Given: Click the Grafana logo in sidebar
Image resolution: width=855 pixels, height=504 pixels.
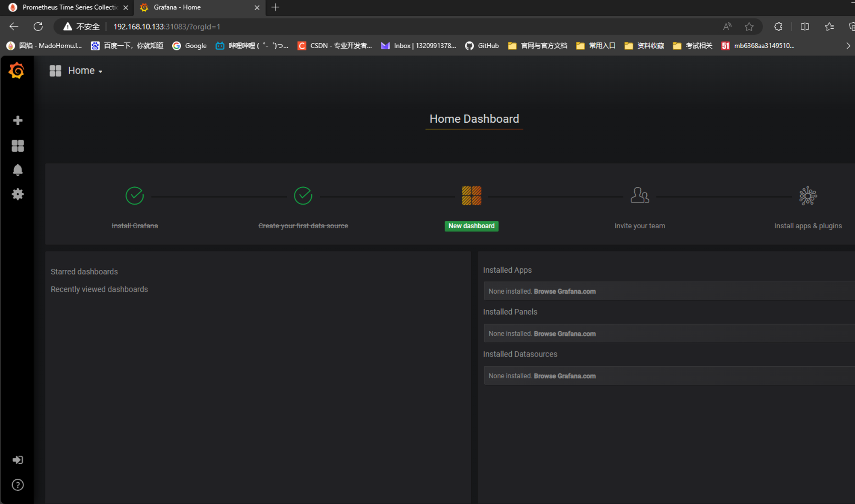Looking at the screenshot, I should coord(17,71).
